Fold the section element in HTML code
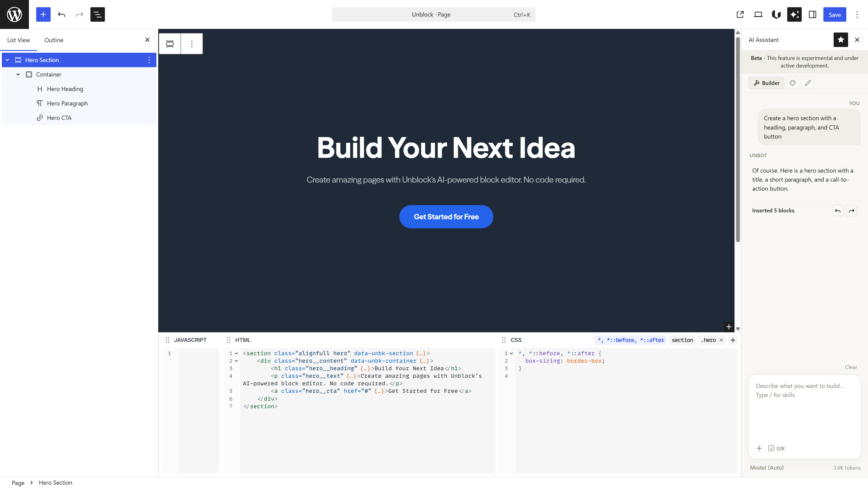 pos(236,353)
